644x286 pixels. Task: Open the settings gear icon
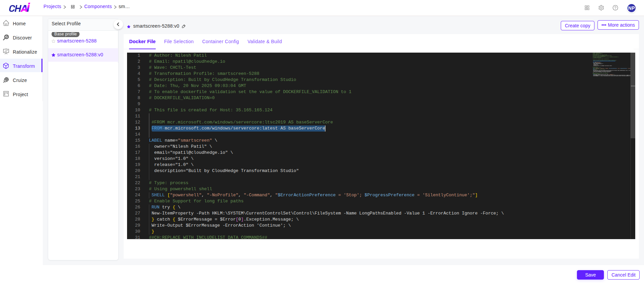click(x=601, y=8)
